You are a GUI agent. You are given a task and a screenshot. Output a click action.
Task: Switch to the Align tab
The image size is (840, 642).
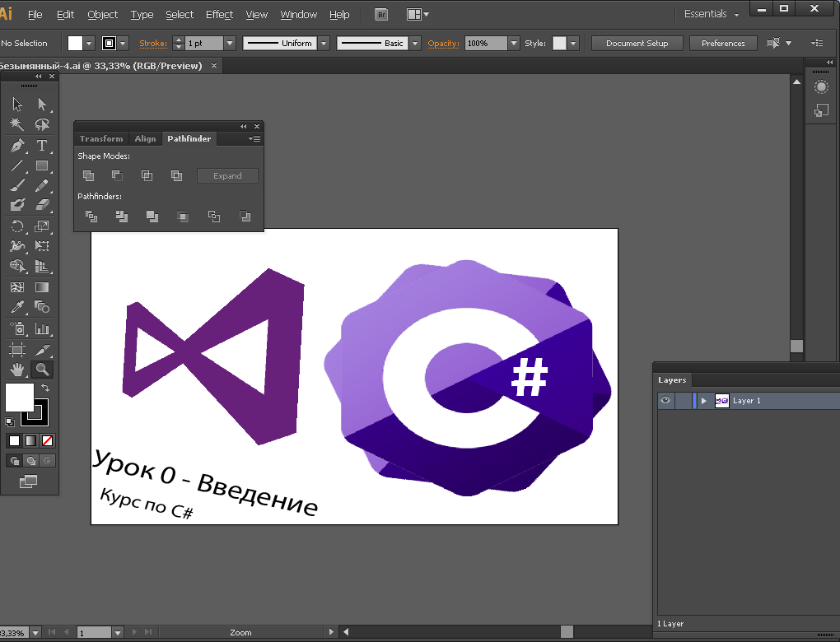145,138
